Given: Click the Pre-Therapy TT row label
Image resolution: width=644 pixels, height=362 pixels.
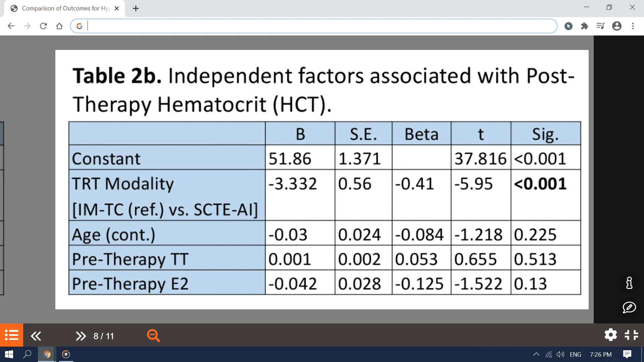Looking at the screenshot, I should pyautogui.click(x=130, y=259).
